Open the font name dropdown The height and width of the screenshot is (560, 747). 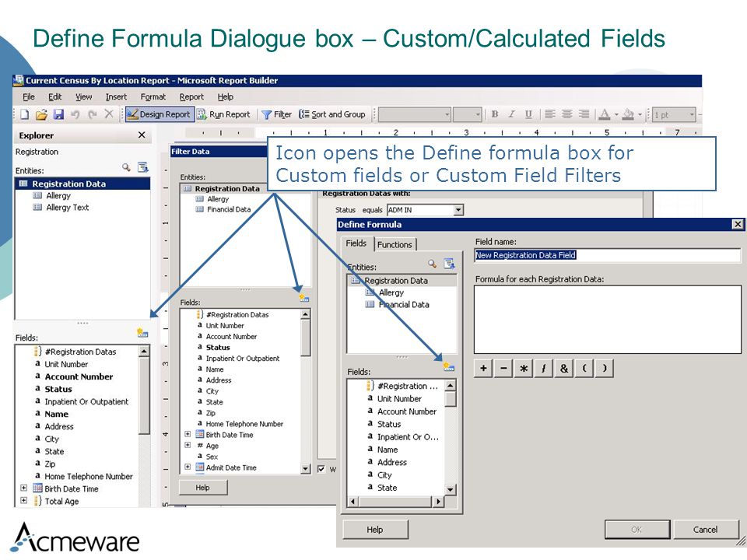point(447,114)
